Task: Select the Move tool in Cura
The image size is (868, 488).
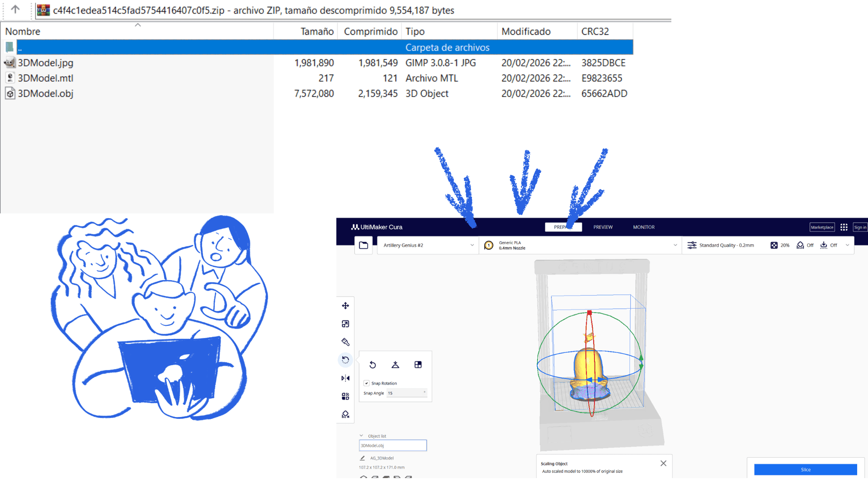Action: coord(345,306)
